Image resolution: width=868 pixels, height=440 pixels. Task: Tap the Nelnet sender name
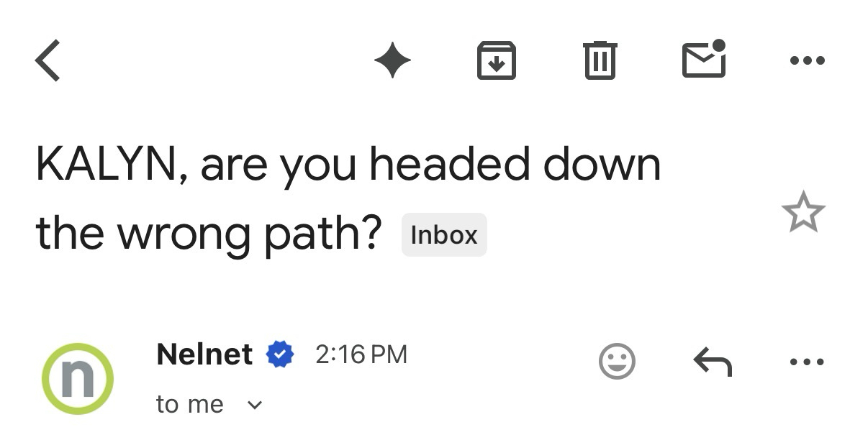coord(204,354)
